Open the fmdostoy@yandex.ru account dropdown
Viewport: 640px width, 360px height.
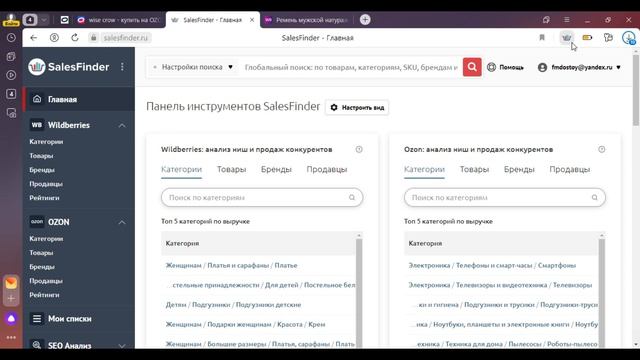tap(579, 67)
